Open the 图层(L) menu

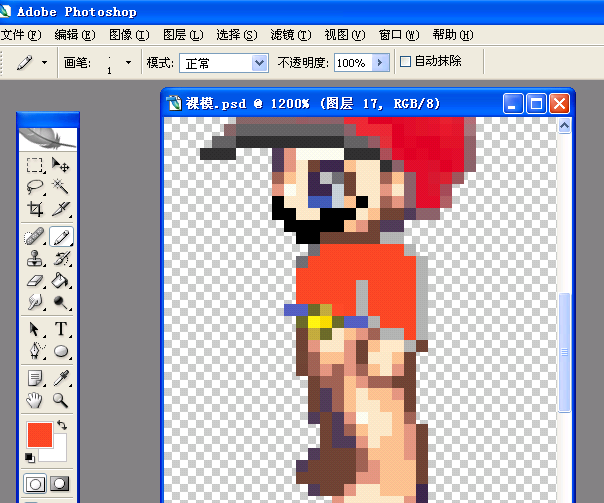(x=183, y=35)
